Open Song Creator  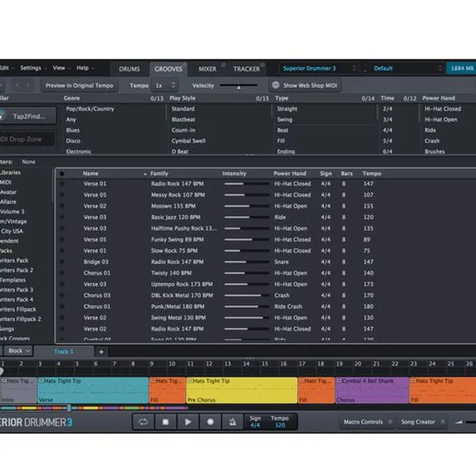(x=422, y=422)
